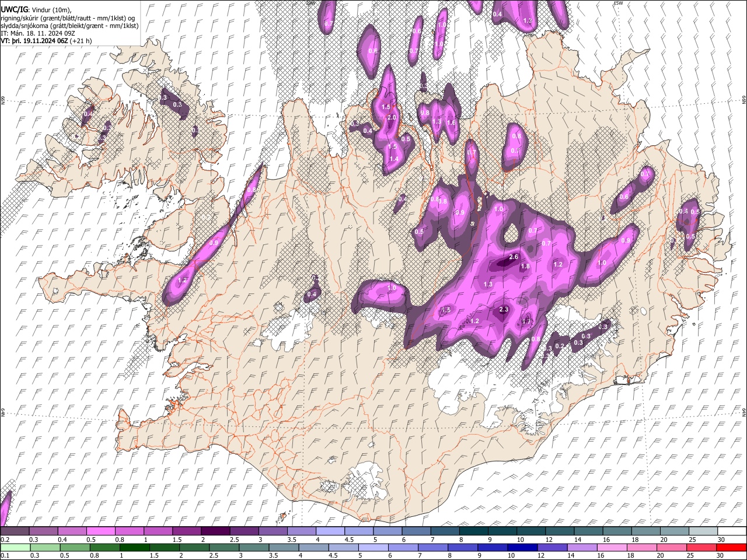
Task: Pick the palest green bottom-row swatch at 0.1
Action: pos(15,547)
